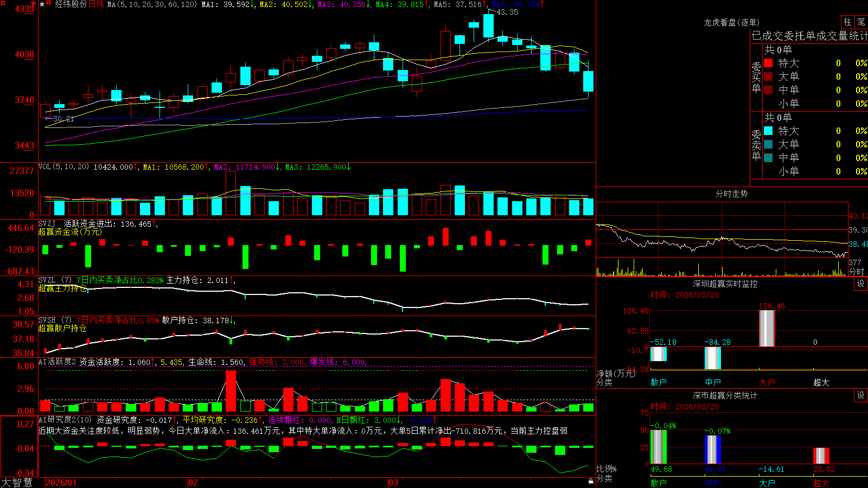Screen dimensions: 868x488
Task: Click the VOL(5,10,20) indicator label
Action: click(x=63, y=167)
